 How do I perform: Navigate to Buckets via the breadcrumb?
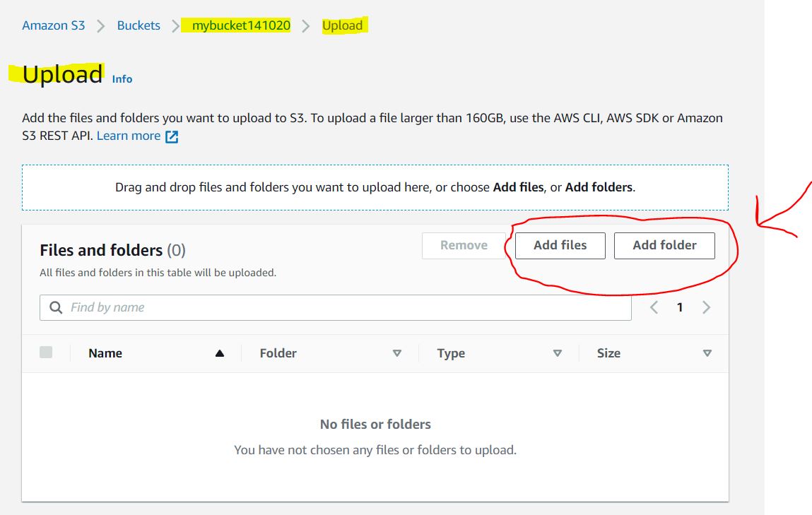coord(138,25)
